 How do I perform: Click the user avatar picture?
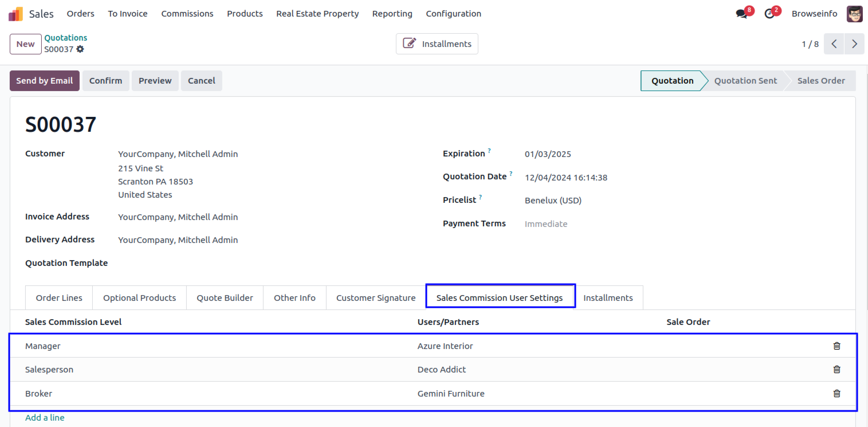tap(854, 14)
